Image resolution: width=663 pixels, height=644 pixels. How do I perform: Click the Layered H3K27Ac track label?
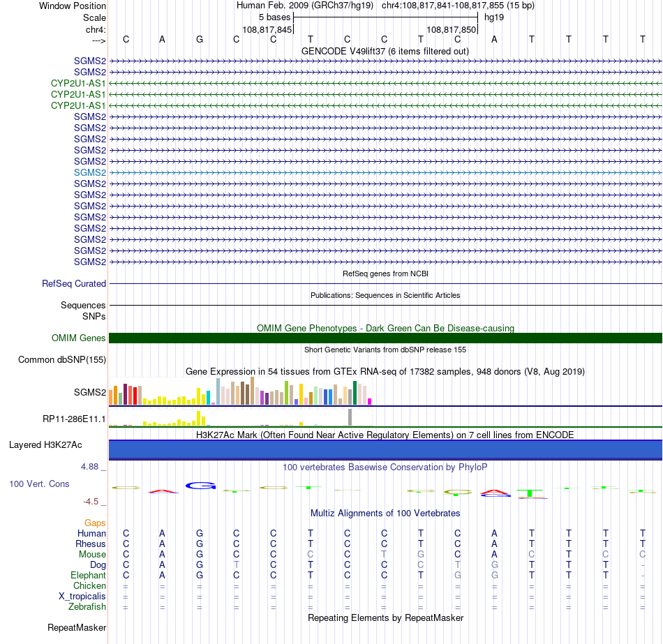pyautogui.click(x=45, y=445)
